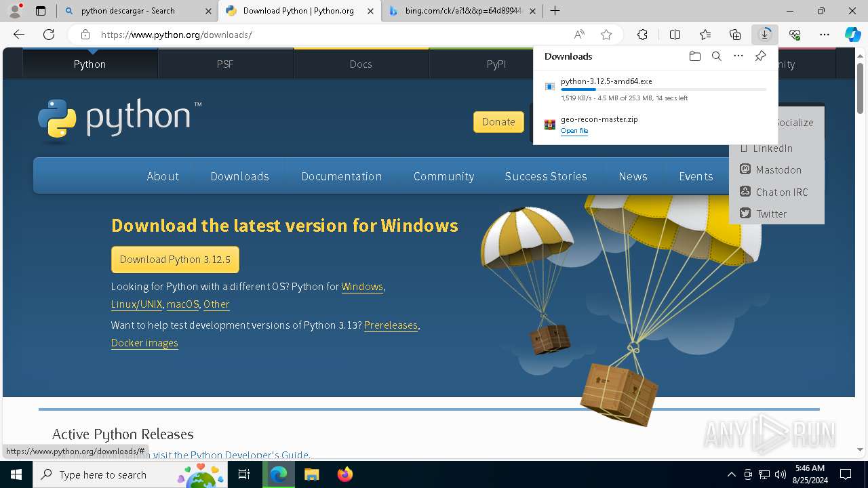The height and width of the screenshot is (488, 868).
Task: Toggle the Downloads toolbar icon
Action: point(765,35)
